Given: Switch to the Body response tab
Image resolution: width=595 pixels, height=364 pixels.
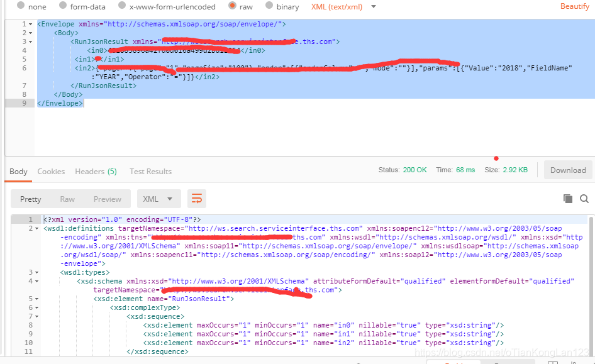Looking at the screenshot, I should [x=18, y=172].
